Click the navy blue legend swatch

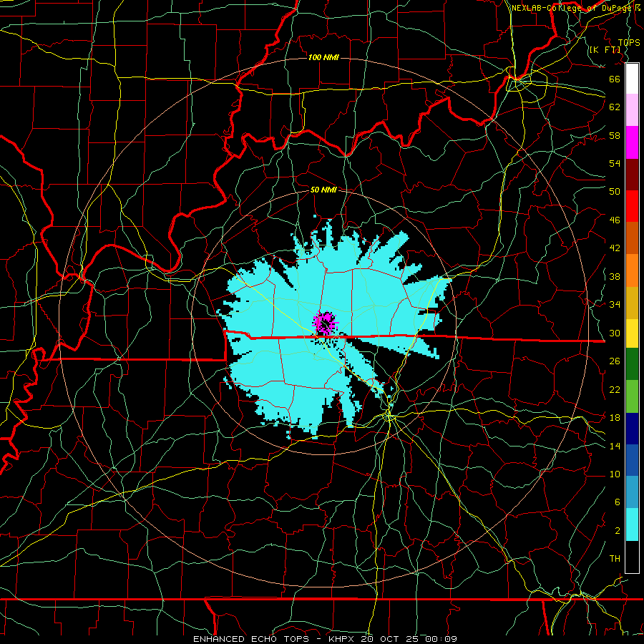click(632, 429)
